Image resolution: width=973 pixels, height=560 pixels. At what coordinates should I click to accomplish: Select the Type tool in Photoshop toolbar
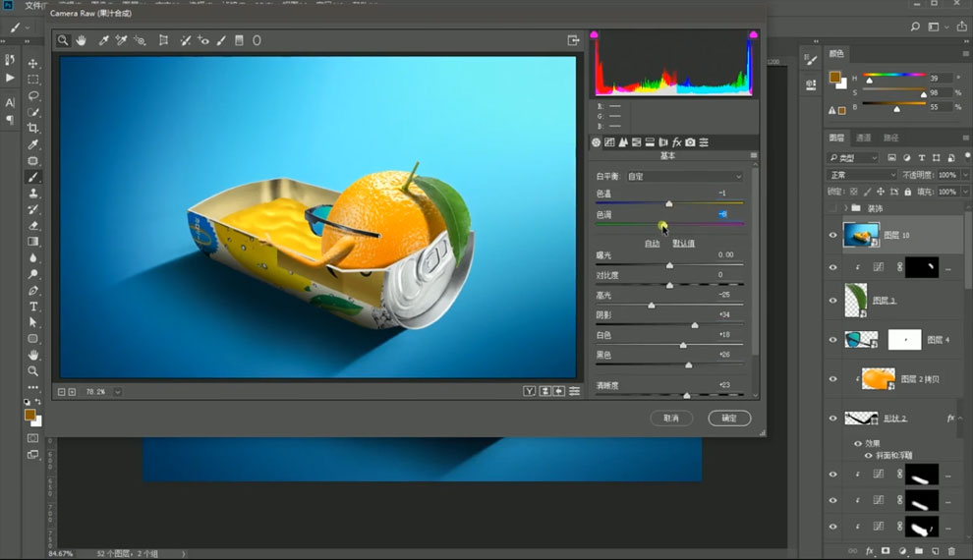(33, 307)
